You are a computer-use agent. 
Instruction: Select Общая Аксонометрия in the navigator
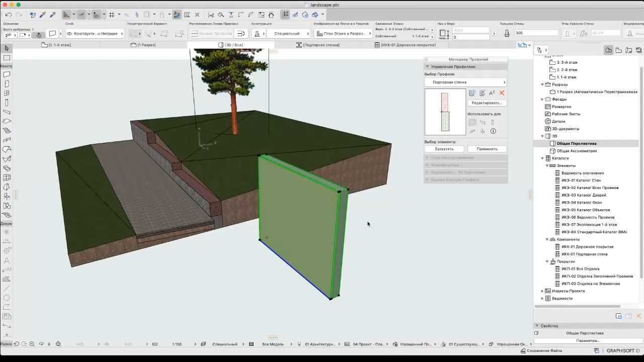(577, 151)
